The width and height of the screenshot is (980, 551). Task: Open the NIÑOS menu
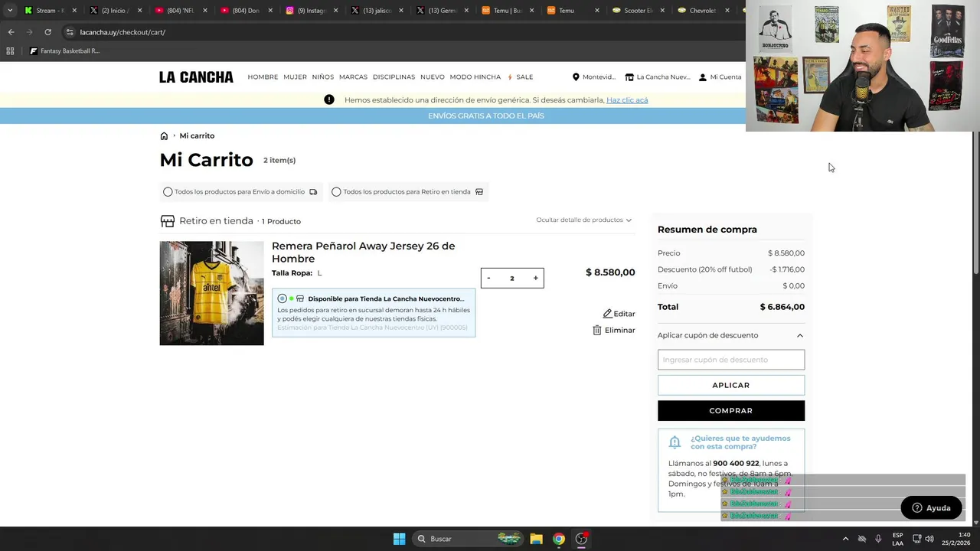pos(322,77)
